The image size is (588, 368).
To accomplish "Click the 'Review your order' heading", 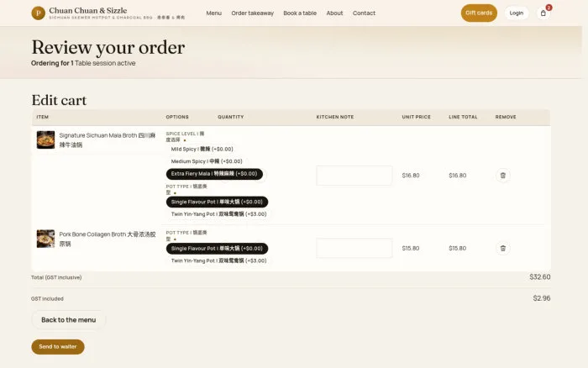I will [x=108, y=48].
